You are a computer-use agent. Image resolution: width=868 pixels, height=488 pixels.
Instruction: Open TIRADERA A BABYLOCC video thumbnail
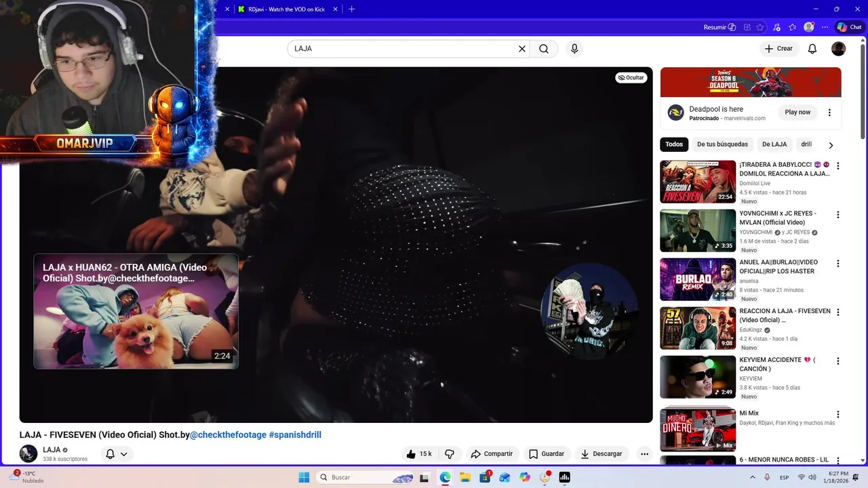698,182
